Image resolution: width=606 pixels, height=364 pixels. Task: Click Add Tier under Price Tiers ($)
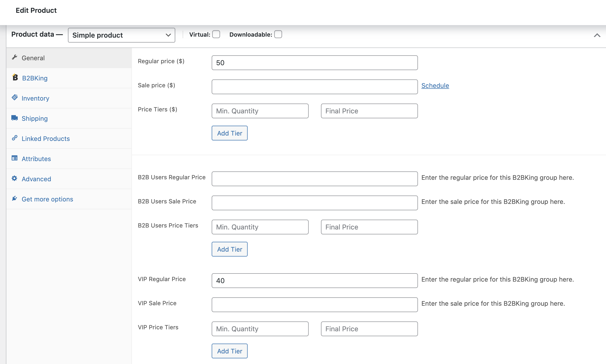point(230,133)
